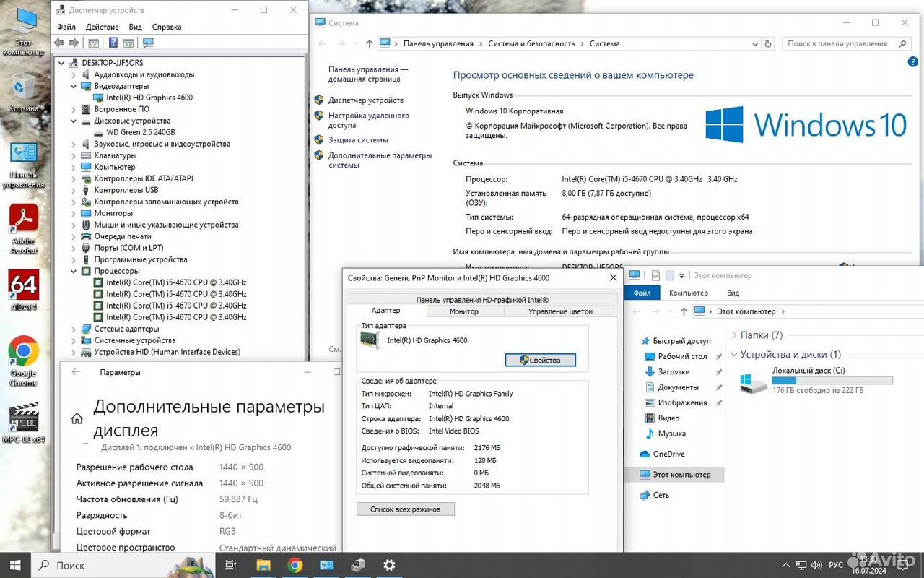924x578 pixels.
Task: Open Панель управления HD-графикой Intel tab
Action: point(482,299)
